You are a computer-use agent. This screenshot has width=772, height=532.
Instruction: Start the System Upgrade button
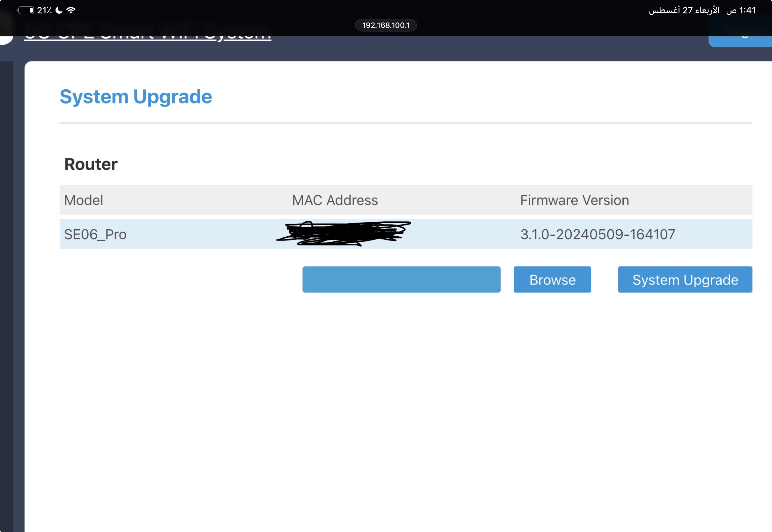[685, 280]
